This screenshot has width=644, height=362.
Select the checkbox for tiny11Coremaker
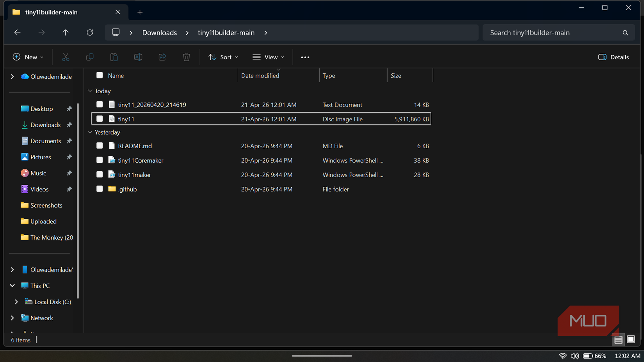[100, 160]
